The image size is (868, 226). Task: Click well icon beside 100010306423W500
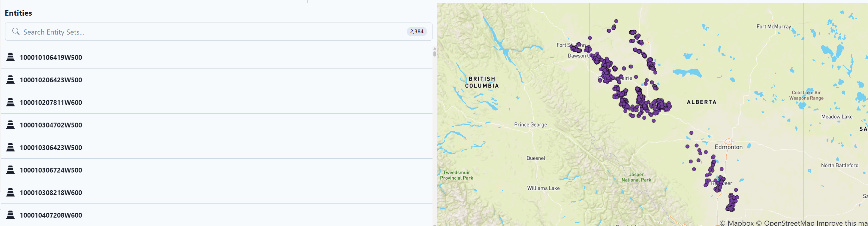(11, 148)
